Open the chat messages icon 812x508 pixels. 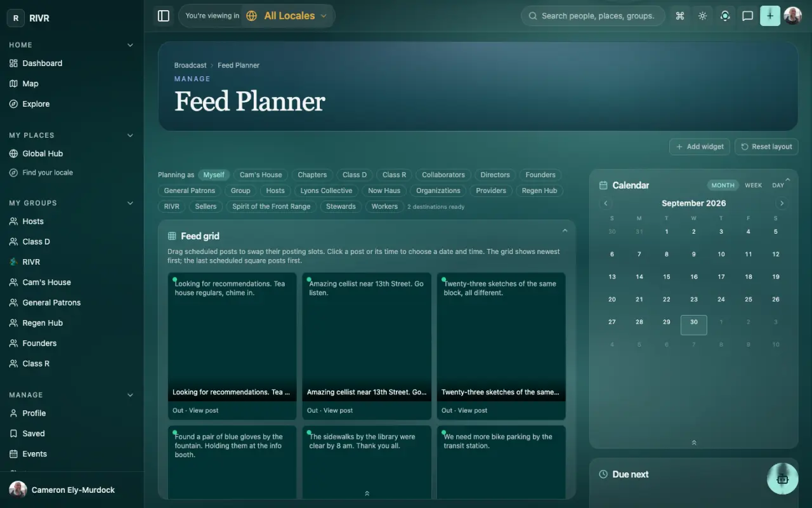pyautogui.click(x=747, y=16)
